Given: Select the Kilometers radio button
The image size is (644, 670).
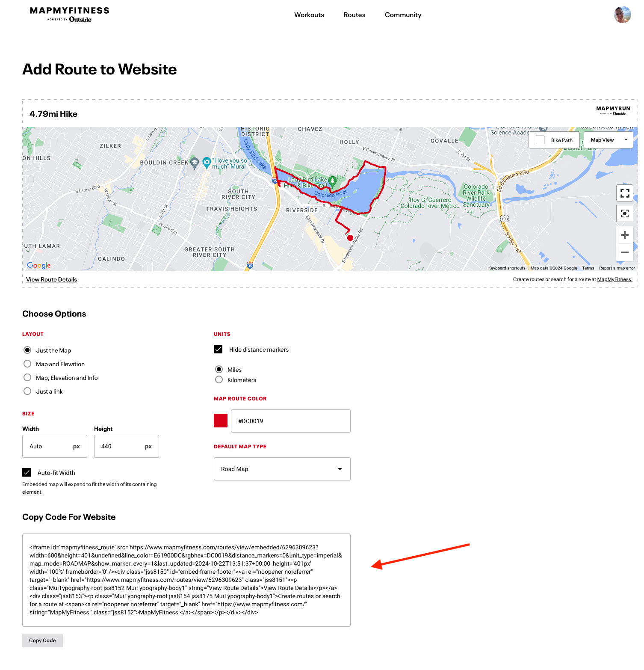Looking at the screenshot, I should 219,380.
